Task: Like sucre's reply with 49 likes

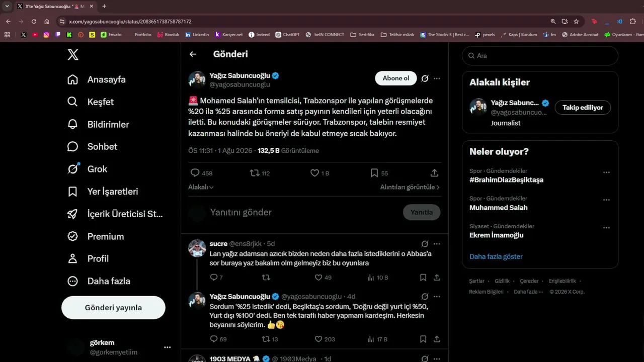Action: click(323, 278)
